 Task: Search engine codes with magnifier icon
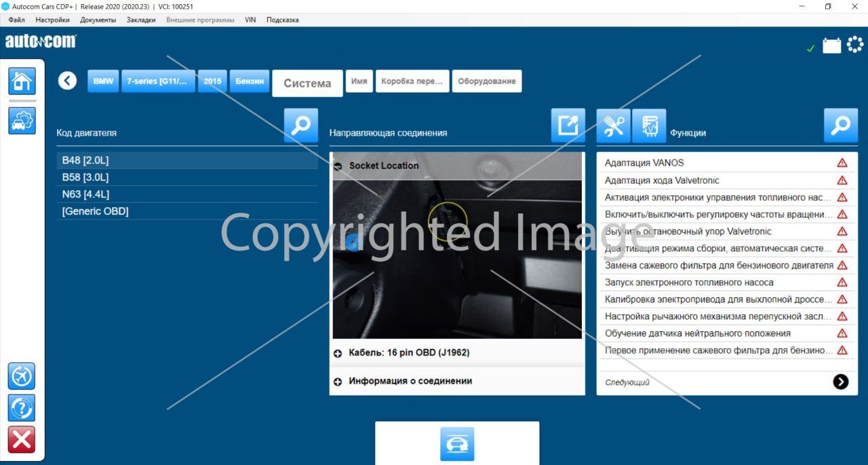pos(300,126)
